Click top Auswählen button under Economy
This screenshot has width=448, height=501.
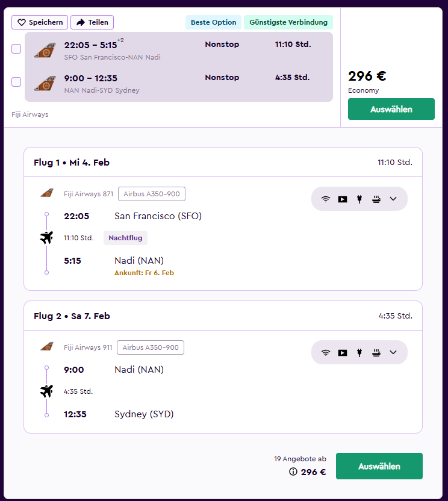coord(391,109)
